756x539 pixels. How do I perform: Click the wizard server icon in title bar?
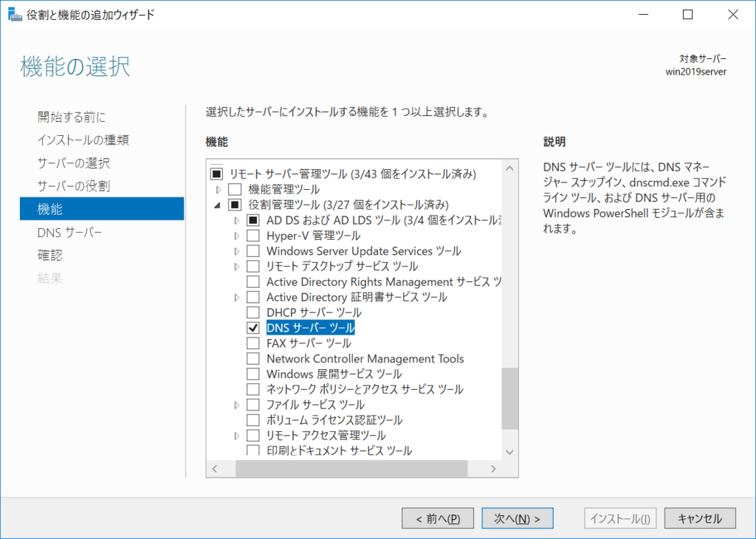15,15
